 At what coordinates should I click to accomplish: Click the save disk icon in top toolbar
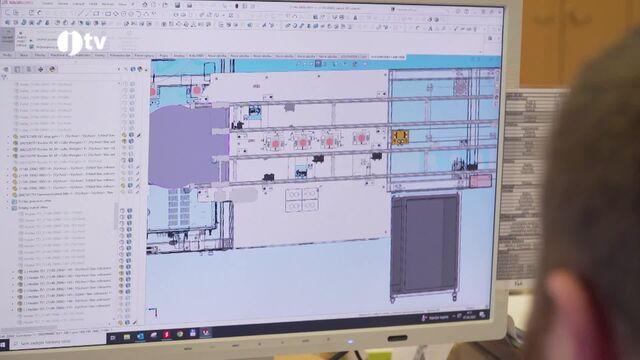pyautogui.click(x=177, y=5)
